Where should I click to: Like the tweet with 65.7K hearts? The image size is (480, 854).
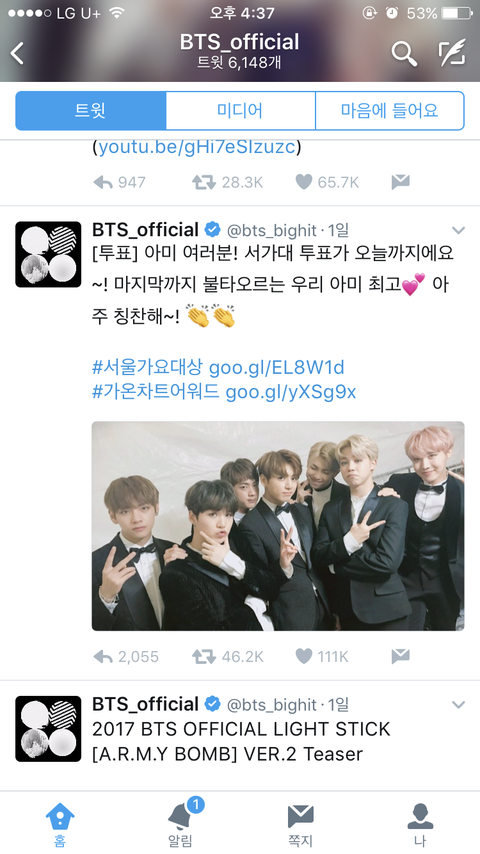[303, 182]
